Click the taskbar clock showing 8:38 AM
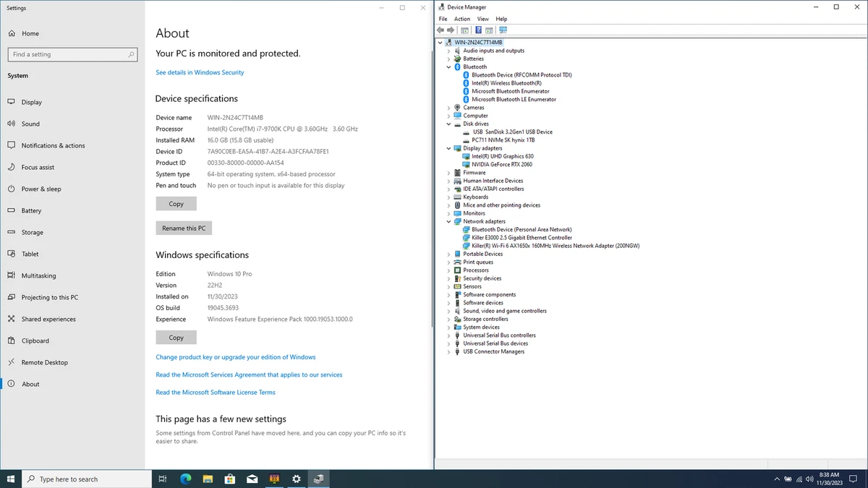Image resolution: width=868 pixels, height=488 pixels. [829, 479]
